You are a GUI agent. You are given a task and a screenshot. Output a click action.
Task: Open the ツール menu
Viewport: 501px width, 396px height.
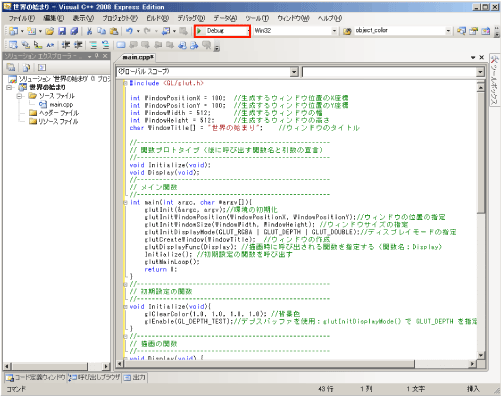point(257,18)
